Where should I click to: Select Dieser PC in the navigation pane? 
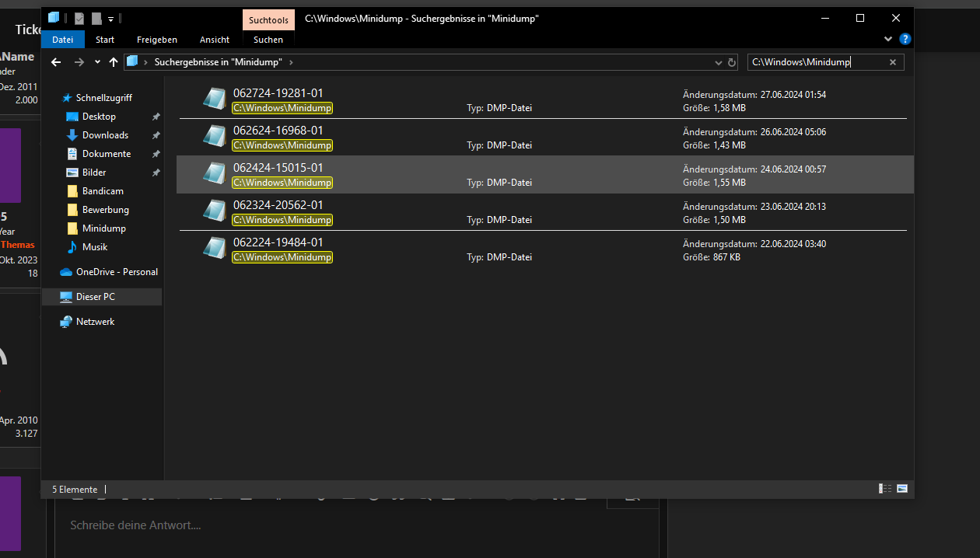click(x=103, y=297)
